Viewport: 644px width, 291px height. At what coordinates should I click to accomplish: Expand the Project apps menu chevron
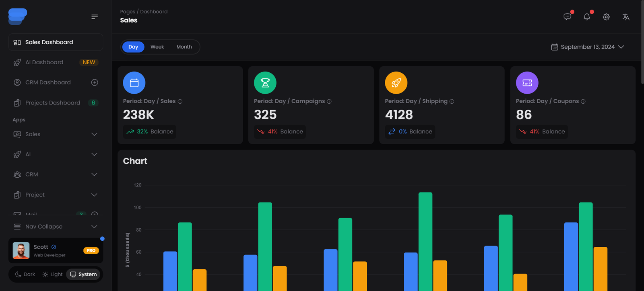[94, 195]
